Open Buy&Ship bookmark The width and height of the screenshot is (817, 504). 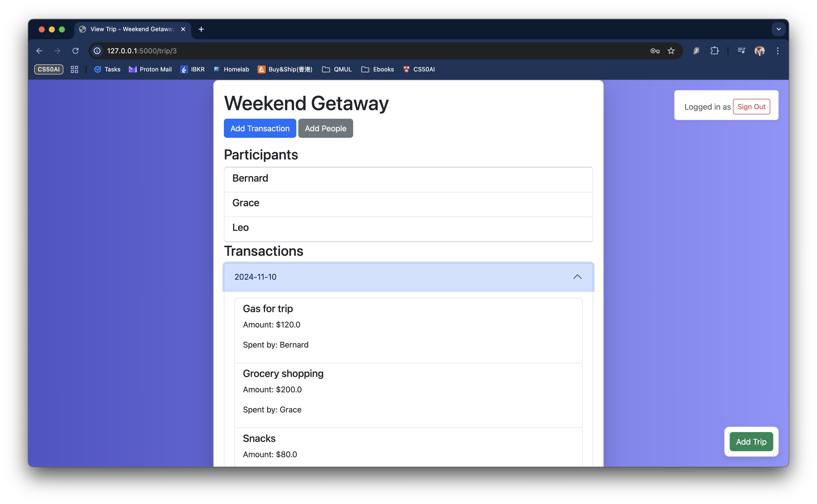pos(285,69)
